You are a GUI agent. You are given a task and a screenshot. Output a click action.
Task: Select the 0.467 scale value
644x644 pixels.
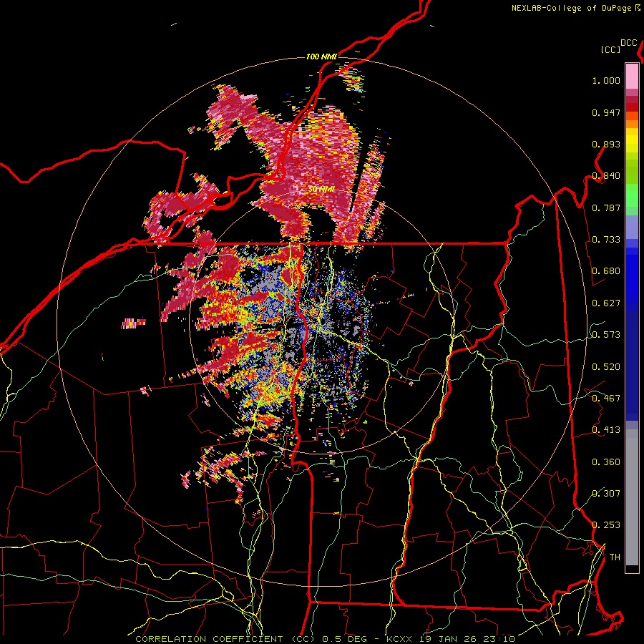click(606, 399)
